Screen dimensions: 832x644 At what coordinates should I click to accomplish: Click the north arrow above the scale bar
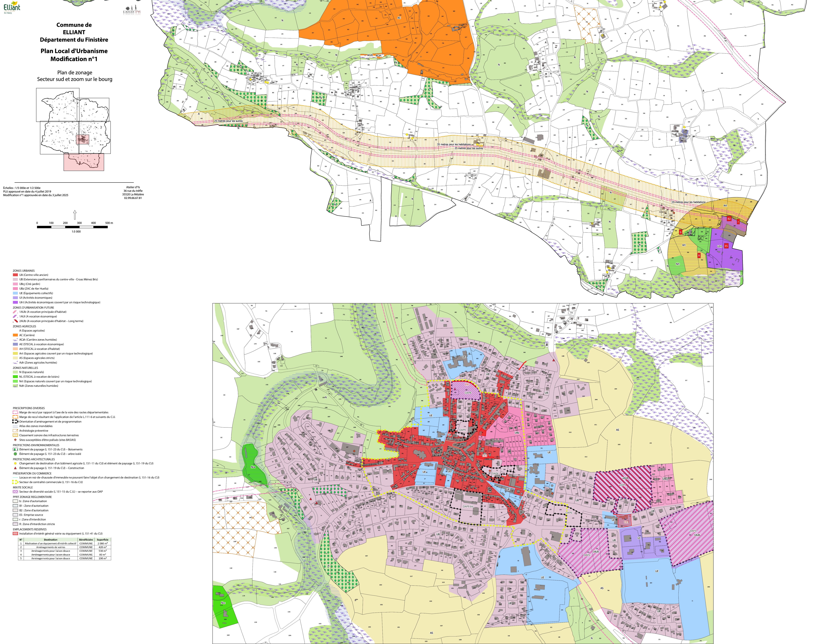point(75,214)
